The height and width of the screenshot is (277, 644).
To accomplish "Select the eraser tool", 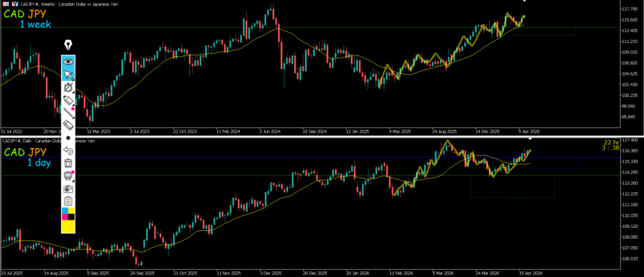I will [x=69, y=126].
